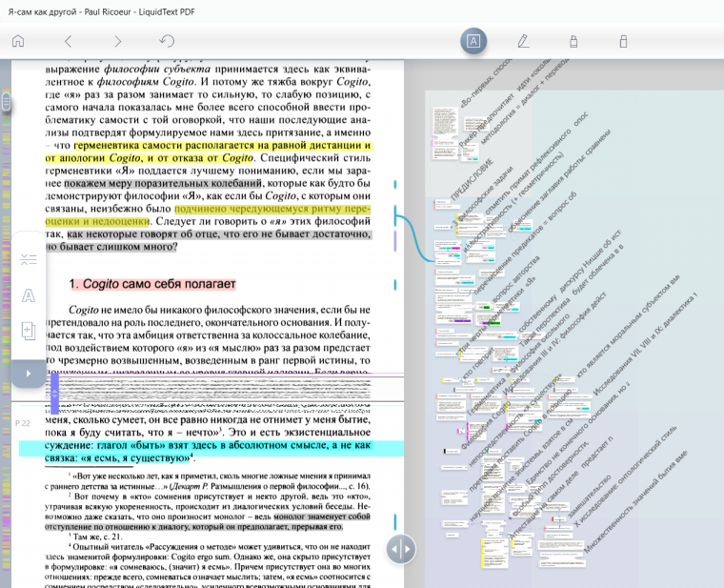Activate the pen drawing tool

pos(523,41)
